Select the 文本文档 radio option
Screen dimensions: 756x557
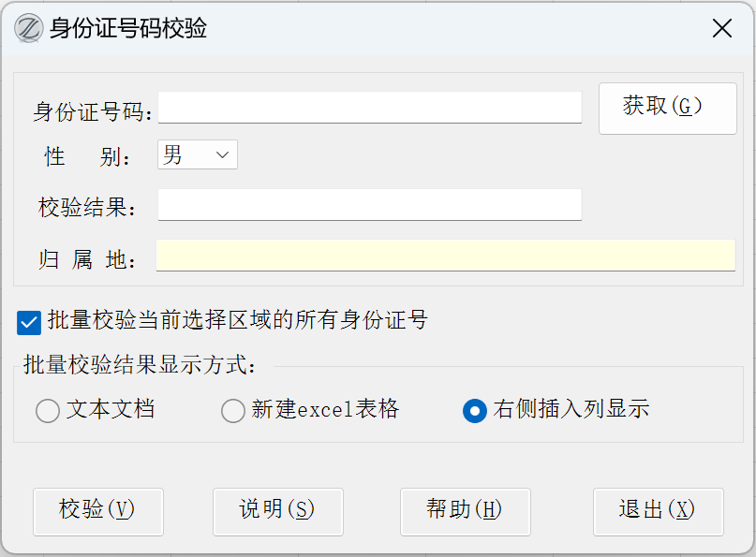(47, 411)
